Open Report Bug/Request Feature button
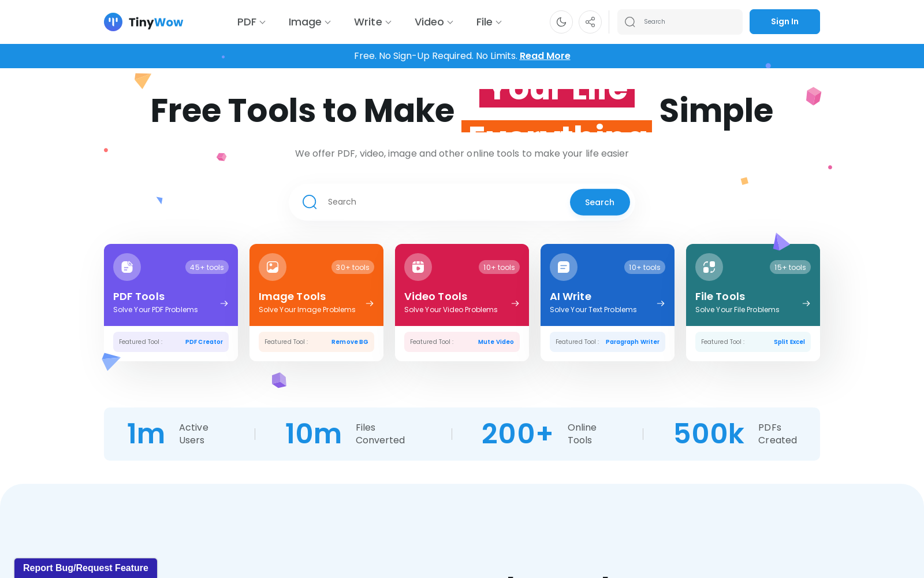924x578 pixels. coord(85,568)
